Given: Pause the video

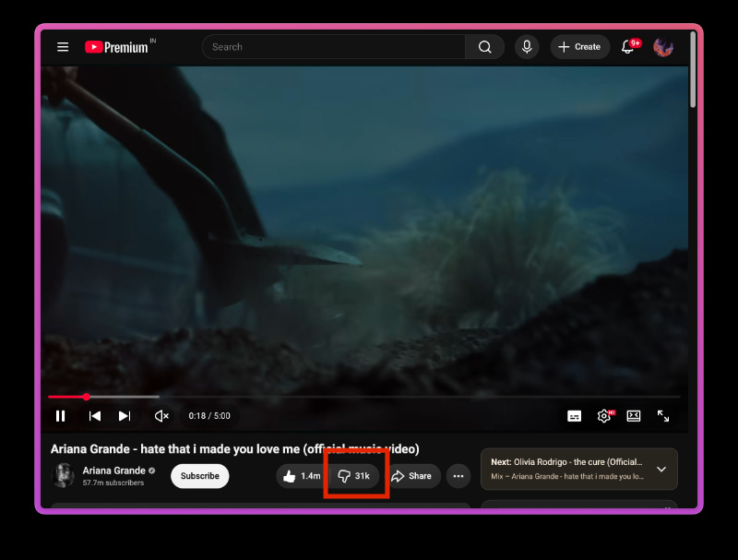Looking at the screenshot, I should coord(60,416).
